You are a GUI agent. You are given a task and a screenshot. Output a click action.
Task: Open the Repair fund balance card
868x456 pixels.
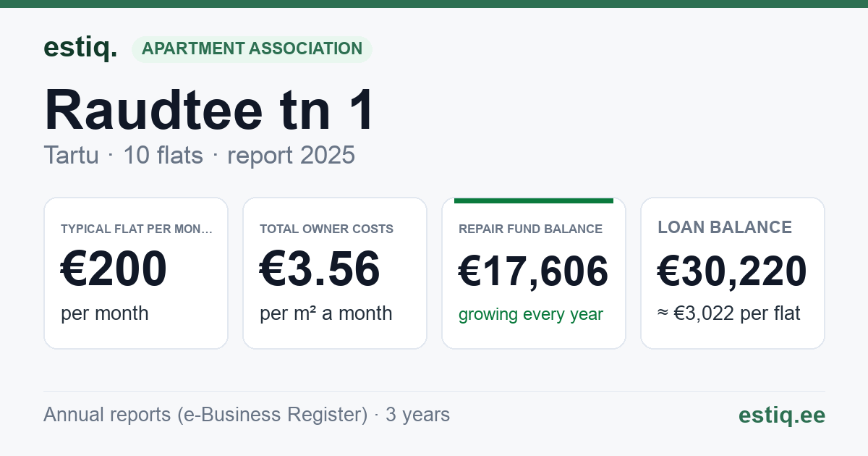pyautogui.click(x=534, y=273)
